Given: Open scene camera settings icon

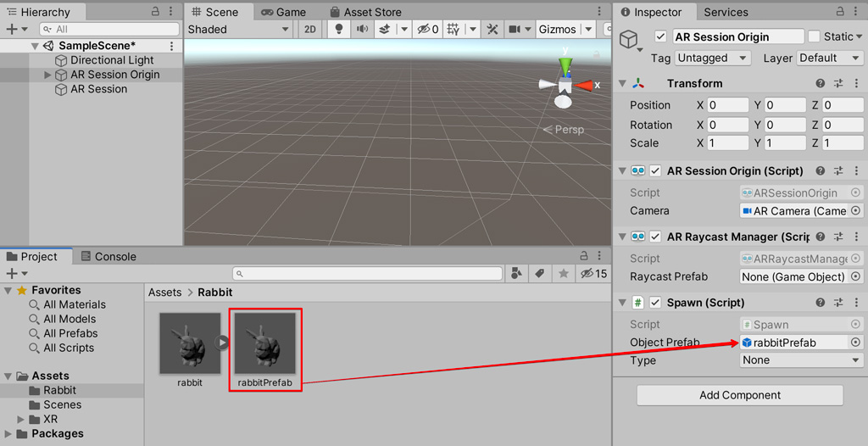Looking at the screenshot, I should tap(515, 30).
